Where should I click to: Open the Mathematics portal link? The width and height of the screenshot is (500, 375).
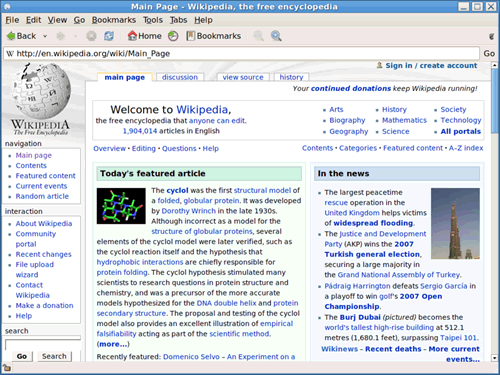click(404, 120)
